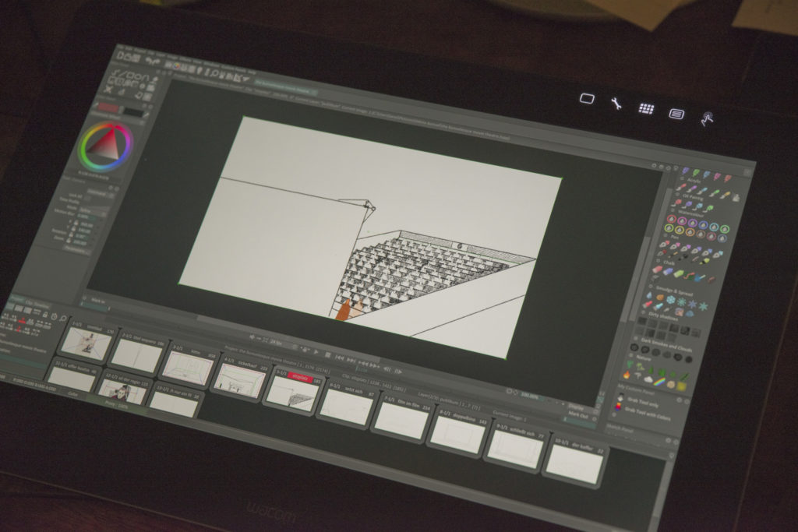Click the 'Mark Out' button

coord(578,415)
